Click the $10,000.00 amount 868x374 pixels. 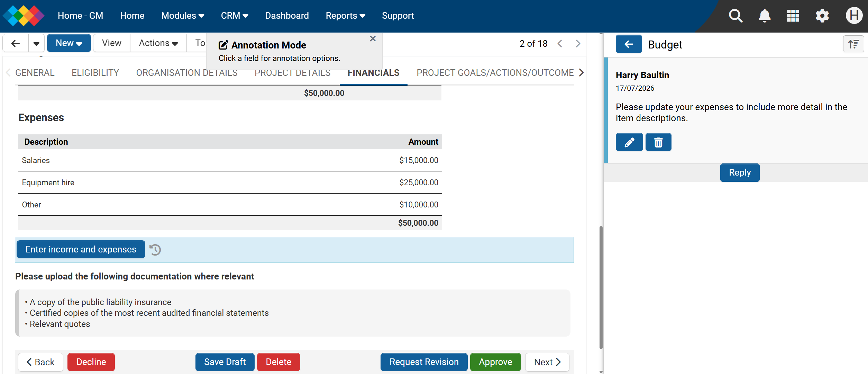419,205
